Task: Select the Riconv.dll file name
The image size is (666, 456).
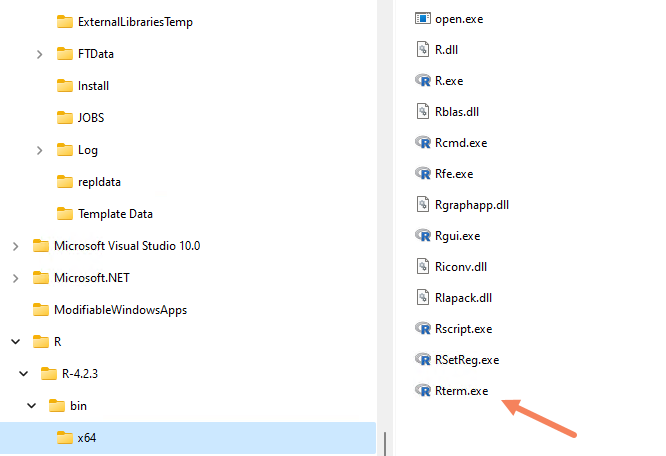Action: click(461, 267)
